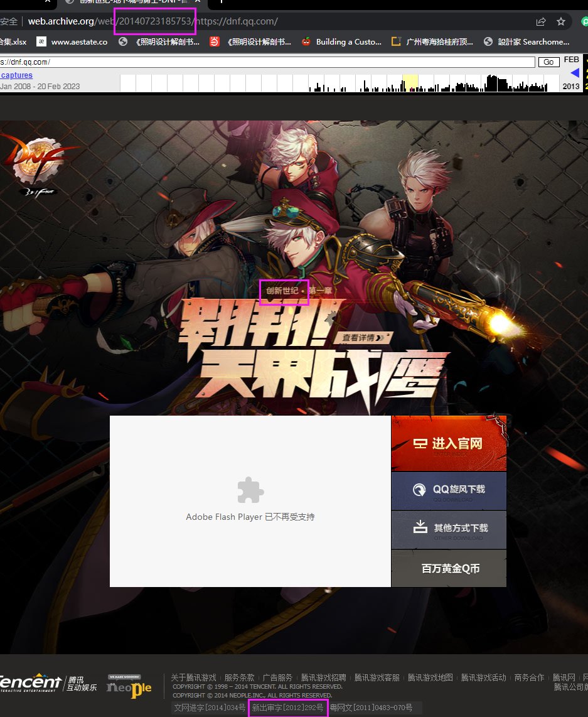The image size is (588, 717).
Task: Click the Tencent logo in the footer
Action: pyautogui.click(x=48, y=683)
